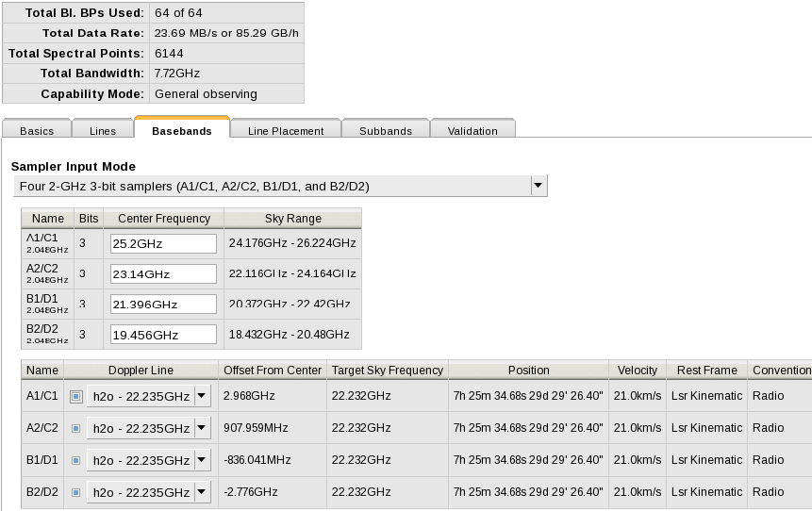Click the small icon in the A2/C2 Doppler row
Viewport: 812px width, 511px height.
[x=75, y=428]
